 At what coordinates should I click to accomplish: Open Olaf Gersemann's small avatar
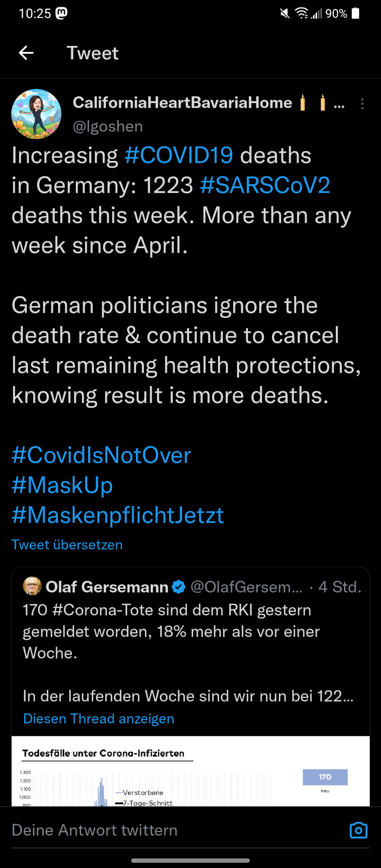pyautogui.click(x=32, y=586)
